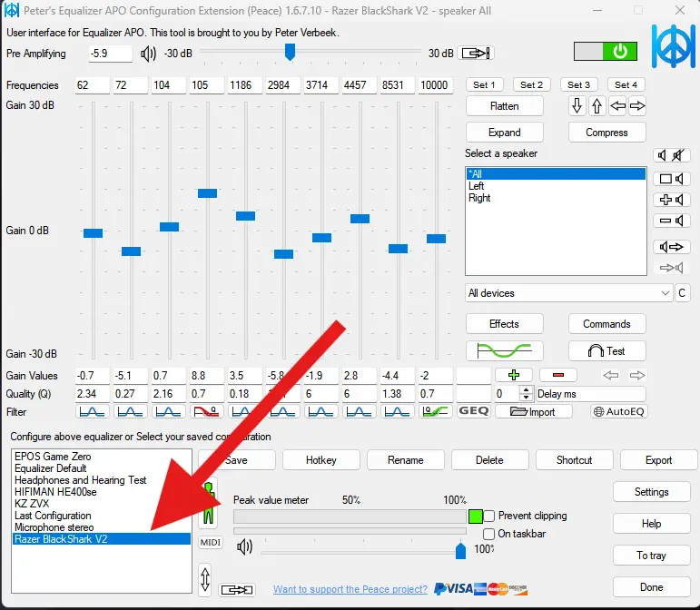This screenshot has width=700, height=610.
Task: Click the Expand button
Action: point(505,133)
